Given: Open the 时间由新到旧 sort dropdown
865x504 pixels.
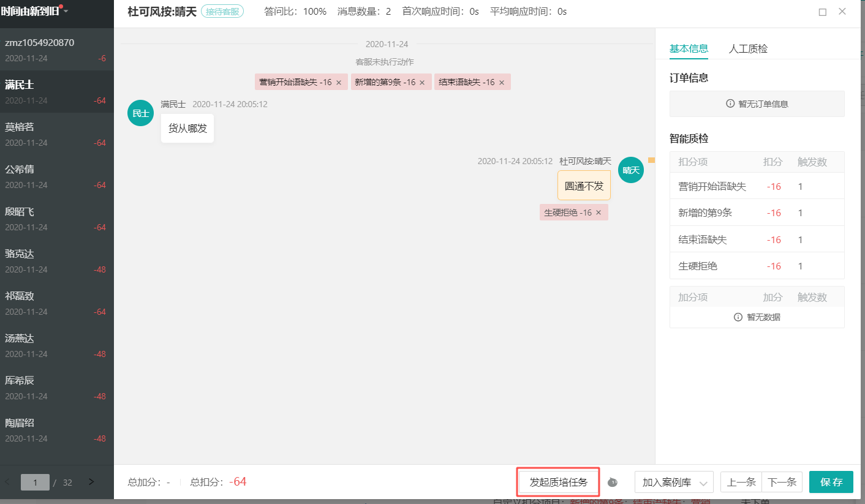Looking at the screenshot, I should tap(34, 11).
